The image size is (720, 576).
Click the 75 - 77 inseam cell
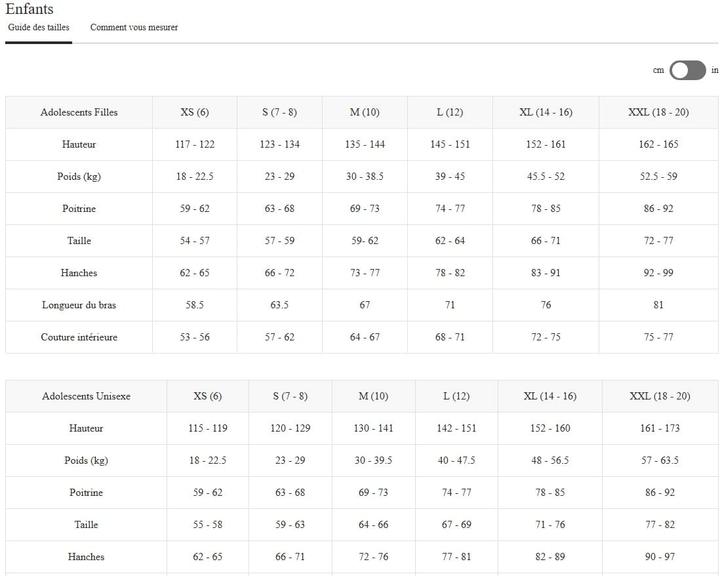click(x=659, y=337)
